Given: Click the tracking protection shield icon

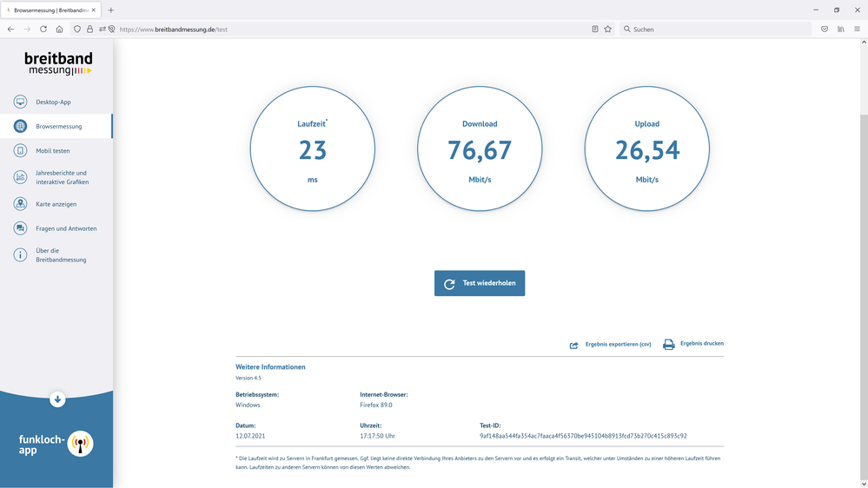Looking at the screenshot, I should [77, 30].
